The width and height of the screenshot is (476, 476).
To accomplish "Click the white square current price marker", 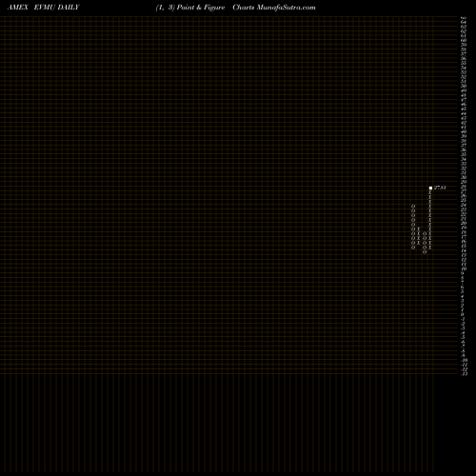I will [430, 188].
